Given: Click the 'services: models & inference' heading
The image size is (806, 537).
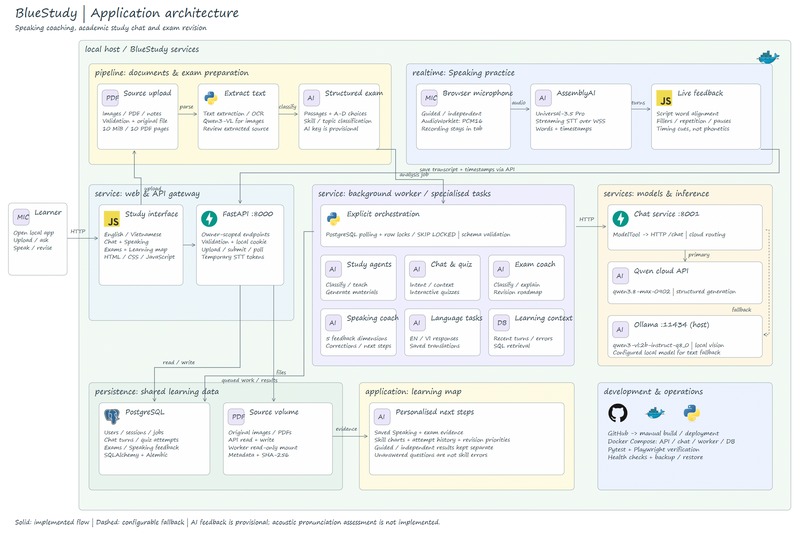Looking at the screenshot, I should tap(656, 194).
